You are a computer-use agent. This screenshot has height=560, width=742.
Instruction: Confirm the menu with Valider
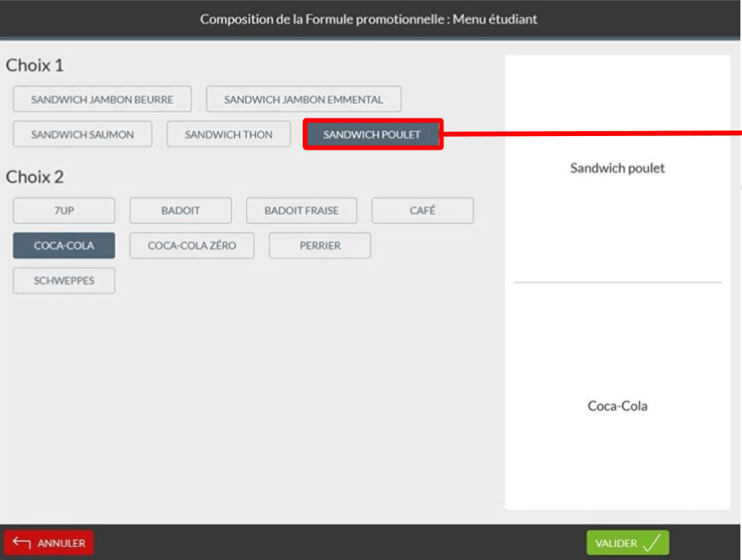coord(628,542)
